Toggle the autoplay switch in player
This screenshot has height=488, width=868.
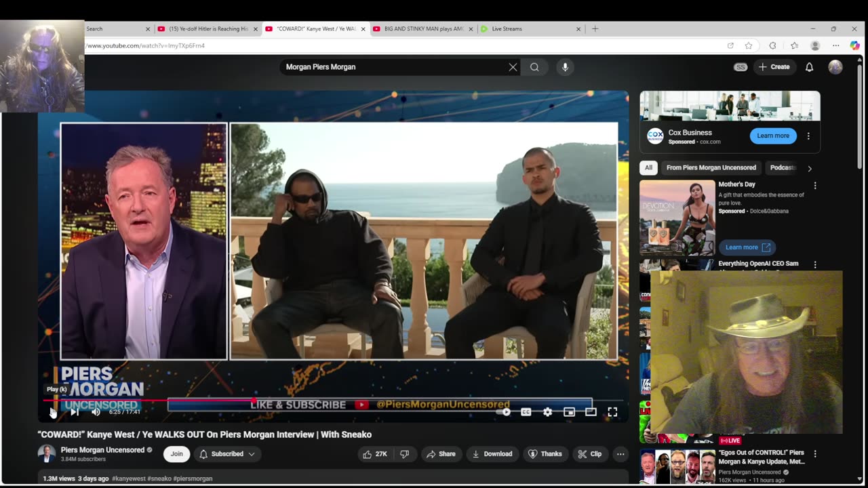pyautogui.click(x=505, y=411)
